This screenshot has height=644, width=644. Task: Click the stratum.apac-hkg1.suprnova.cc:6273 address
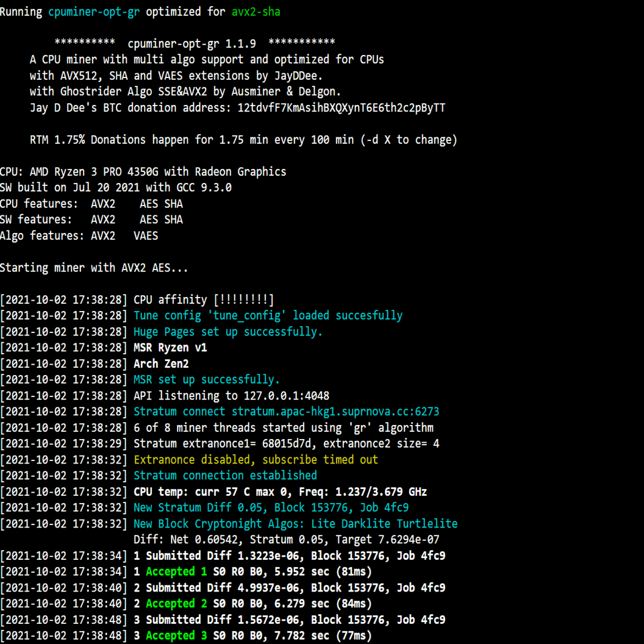click(335, 412)
